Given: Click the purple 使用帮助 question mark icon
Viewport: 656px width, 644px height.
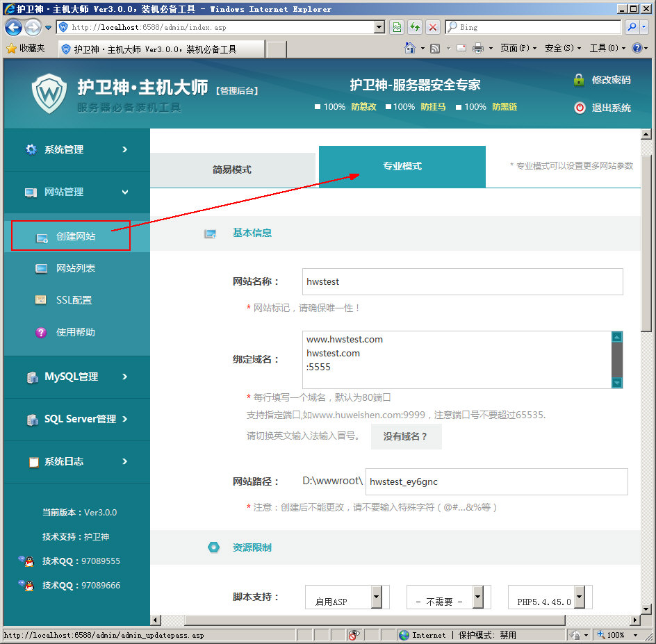Looking at the screenshot, I should (42, 333).
